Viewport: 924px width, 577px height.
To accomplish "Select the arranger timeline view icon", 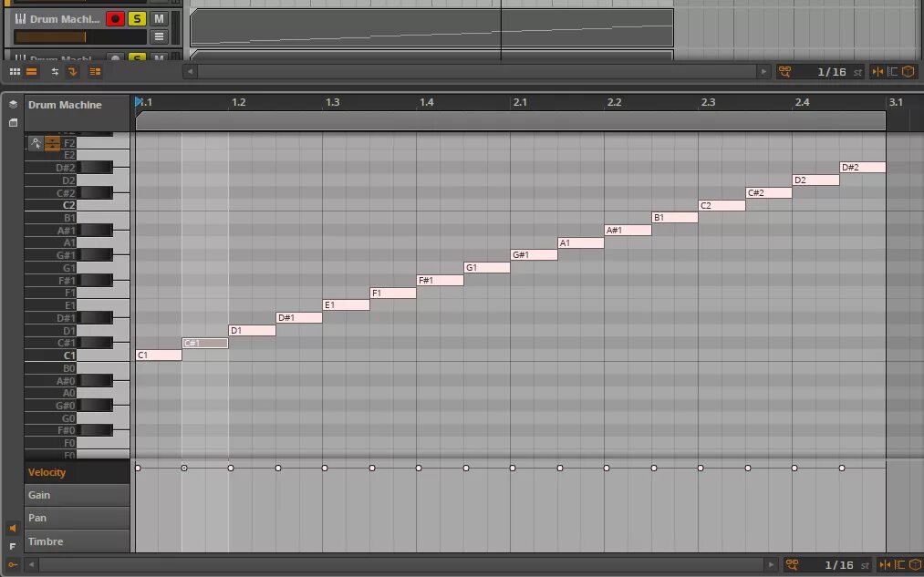I will [x=32, y=72].
